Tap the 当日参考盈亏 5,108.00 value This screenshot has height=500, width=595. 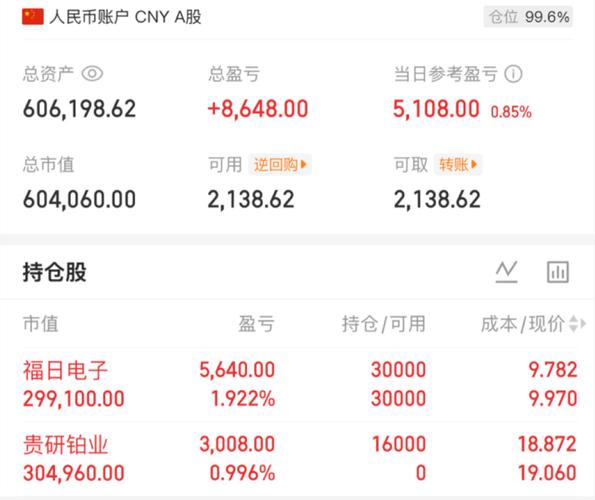pos(436,109)
